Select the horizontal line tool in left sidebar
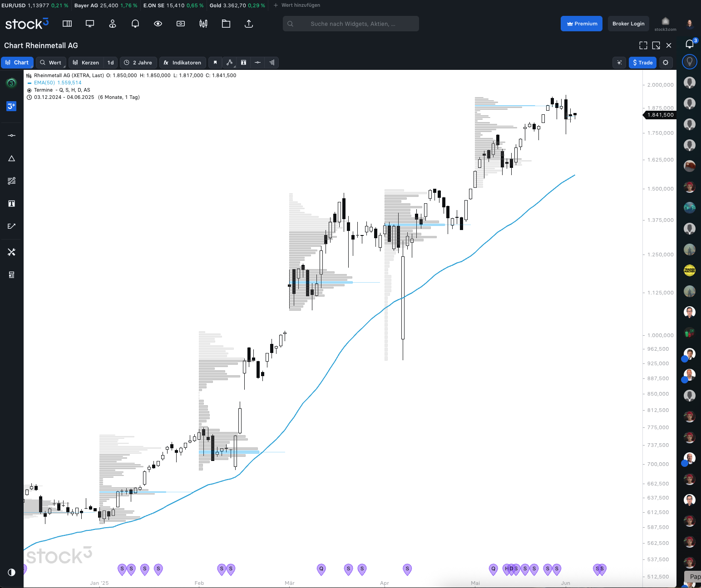The image size is (701, 588). pos(11,135)
